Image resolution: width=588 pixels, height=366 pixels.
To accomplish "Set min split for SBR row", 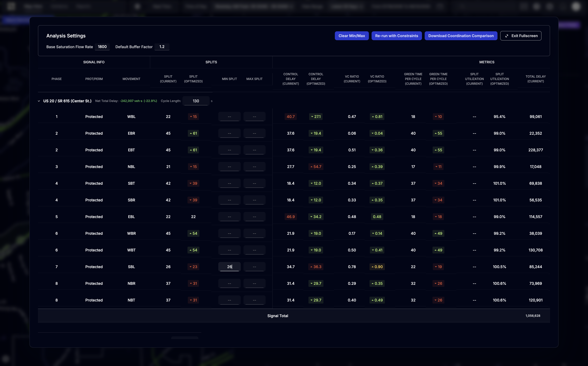I will tap(229, 200).
